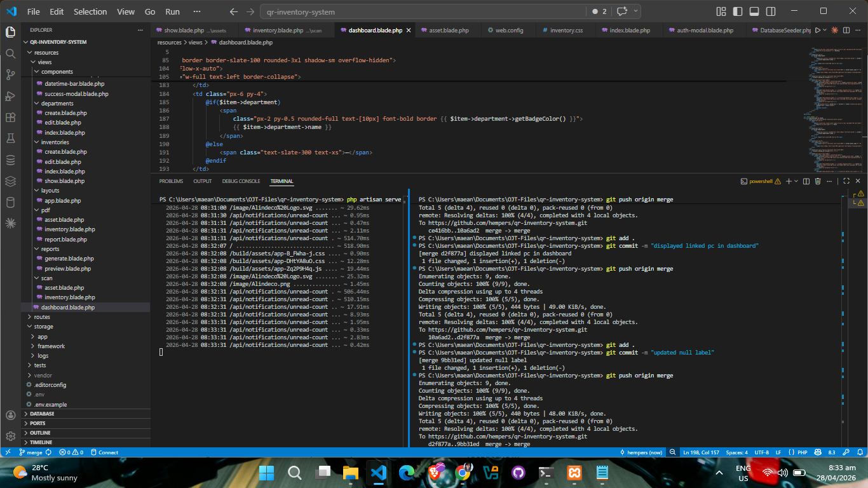Image resolution: width=868 pixels, height=488 pixels.
Task: Open the Extensions view
Action: pyautogui.click(x=10, y=118)
